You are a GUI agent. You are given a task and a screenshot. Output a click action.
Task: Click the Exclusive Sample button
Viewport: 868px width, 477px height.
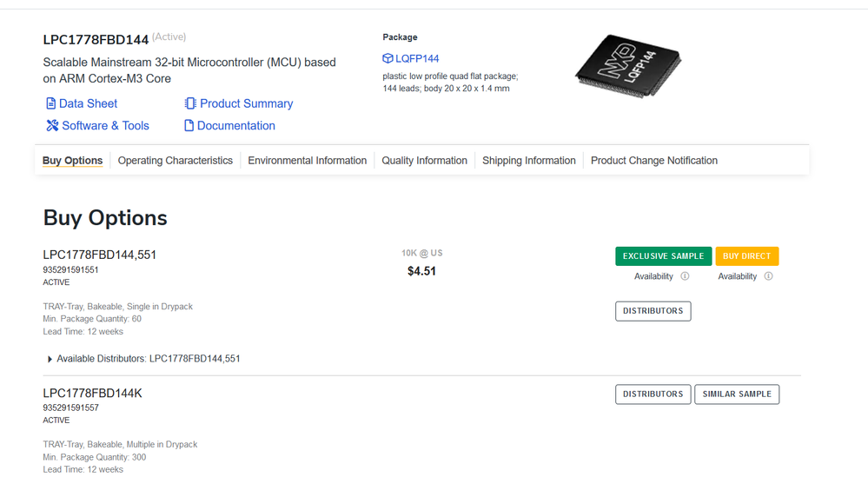tap(663, 256)
